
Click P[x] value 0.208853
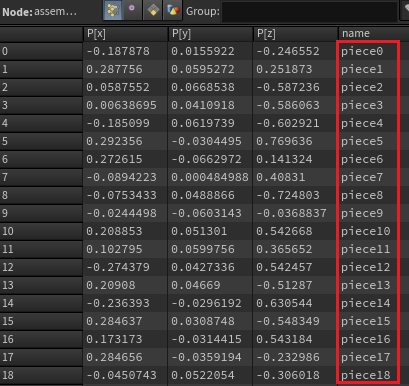114,231
